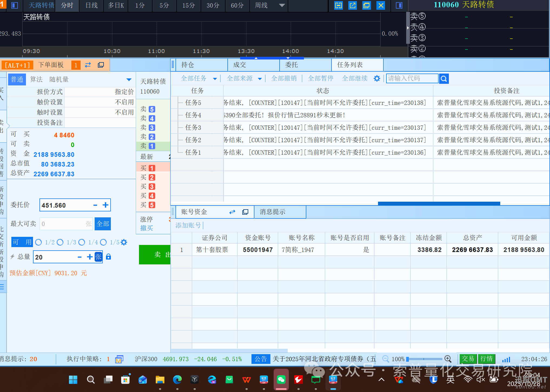Click the lock icon next to the quantity field

click(108, 257)
